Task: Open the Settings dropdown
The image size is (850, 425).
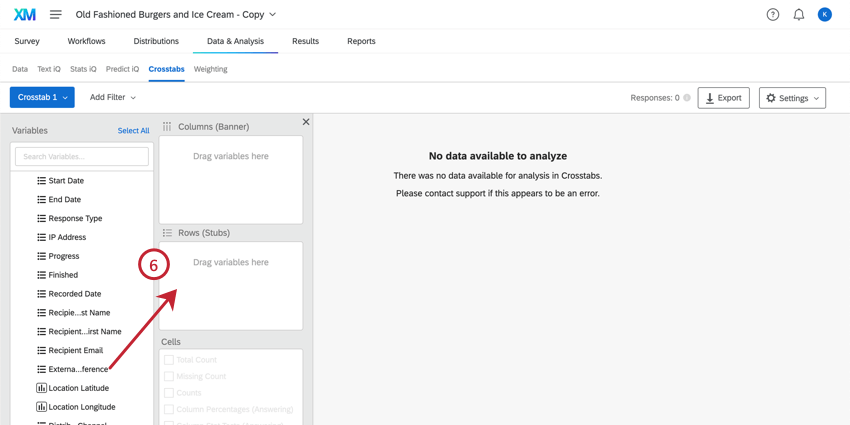Action: click(792, 98)
